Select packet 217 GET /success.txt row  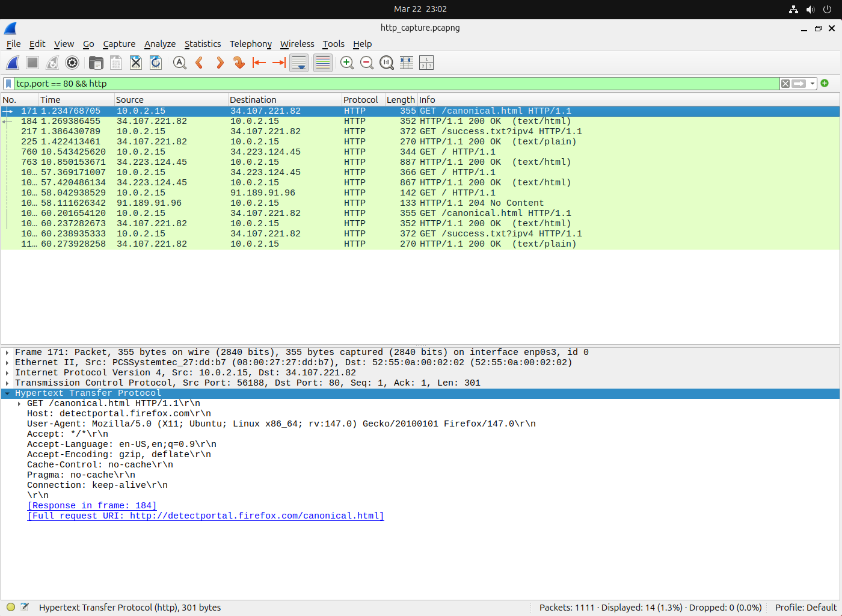420,132
